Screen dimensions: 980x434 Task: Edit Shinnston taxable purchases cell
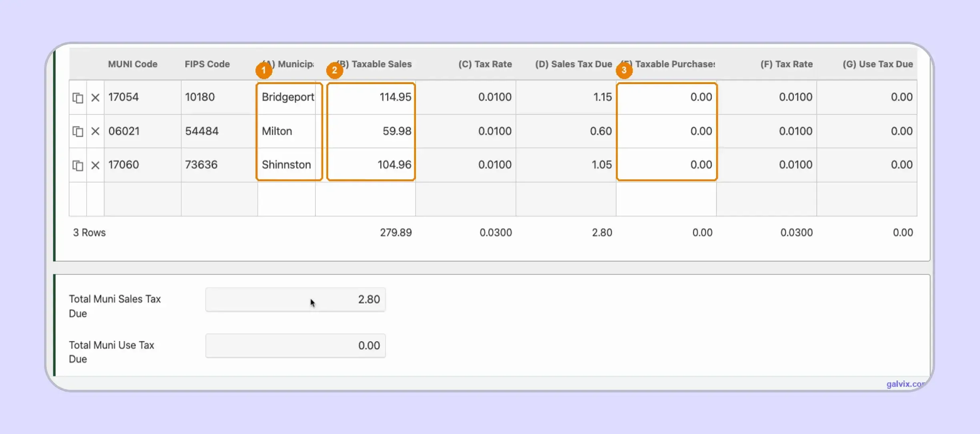tap(667, 165)
